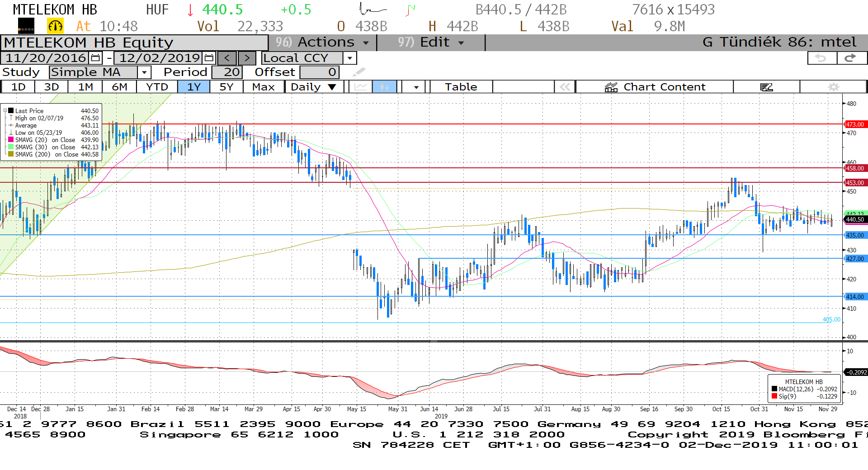Viewport: 868px width, 470px height.
Task: Click the Table view button
Action: [x=461, y=87]
